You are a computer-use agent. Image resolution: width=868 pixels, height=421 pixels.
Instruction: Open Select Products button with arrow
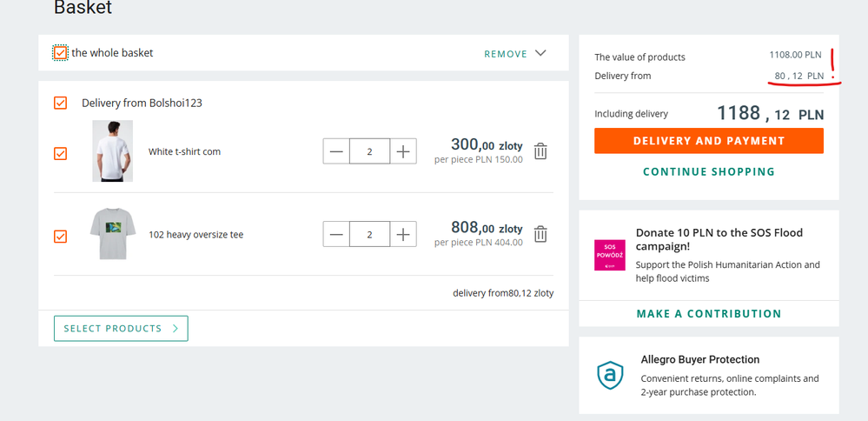(x=121, y=329)
